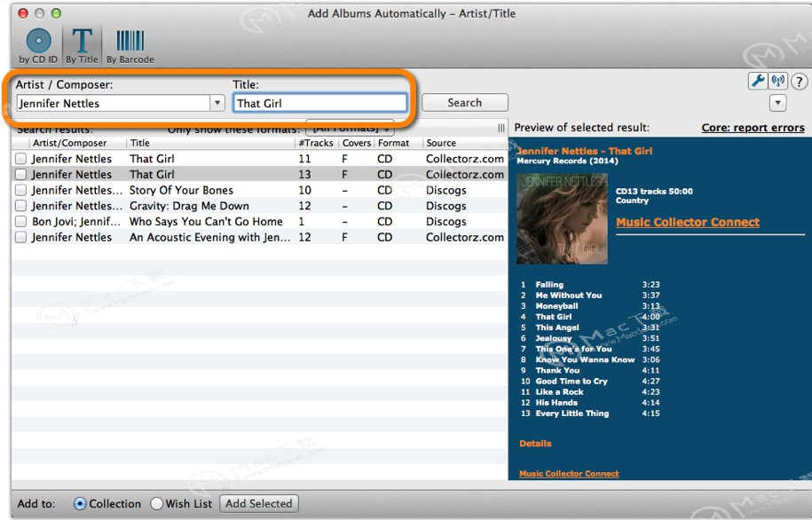This screenshot has width=812, height=520.
Task: Select the Collectorz.com source of the 11-track row
Action: coord(464,159)
